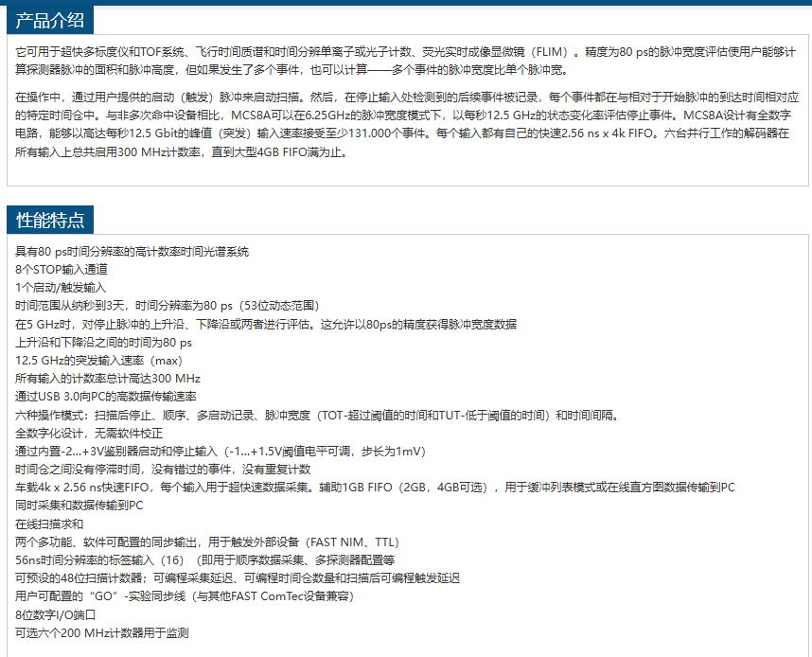Click the line about 48位扫描计数器
Viewport: 812px width, 657px height.
pos(238,578)
